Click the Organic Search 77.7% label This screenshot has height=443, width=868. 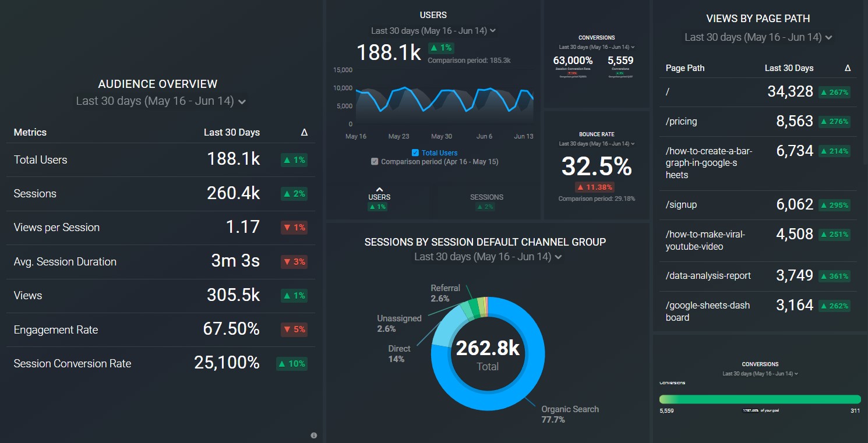pos(570,414)
